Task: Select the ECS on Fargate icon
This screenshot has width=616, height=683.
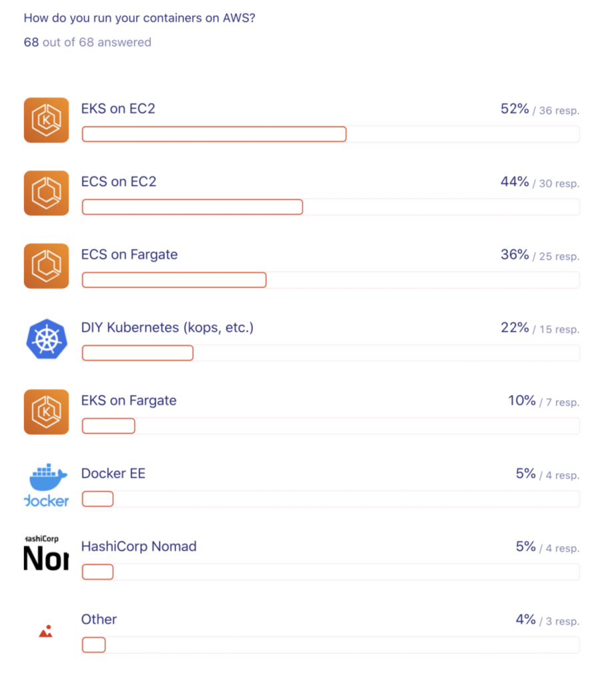Action: [x=46, y=266]
